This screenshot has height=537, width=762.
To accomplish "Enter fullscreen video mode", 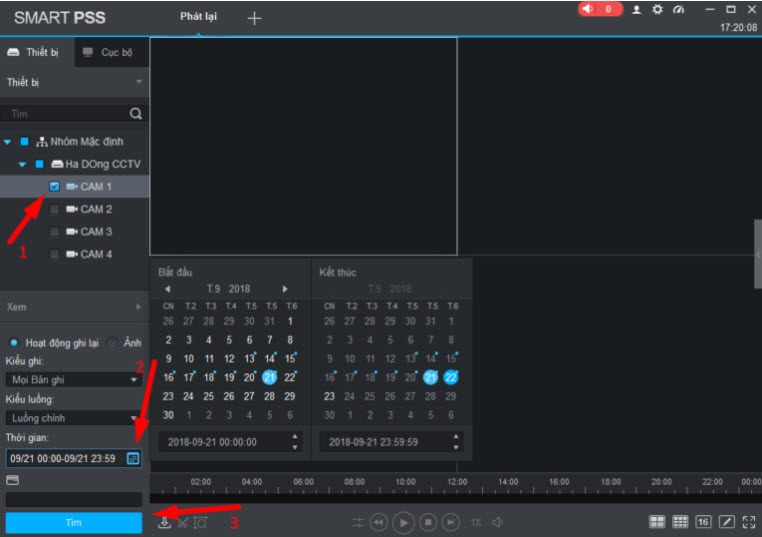I will pyautogui.click(x=749, y=522).
